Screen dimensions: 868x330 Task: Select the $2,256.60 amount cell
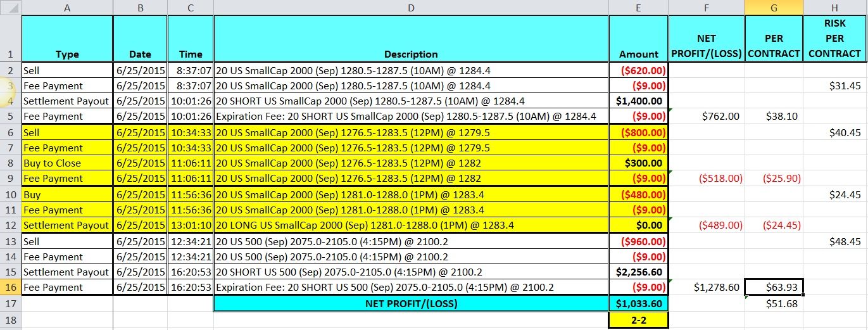point(639,272)
